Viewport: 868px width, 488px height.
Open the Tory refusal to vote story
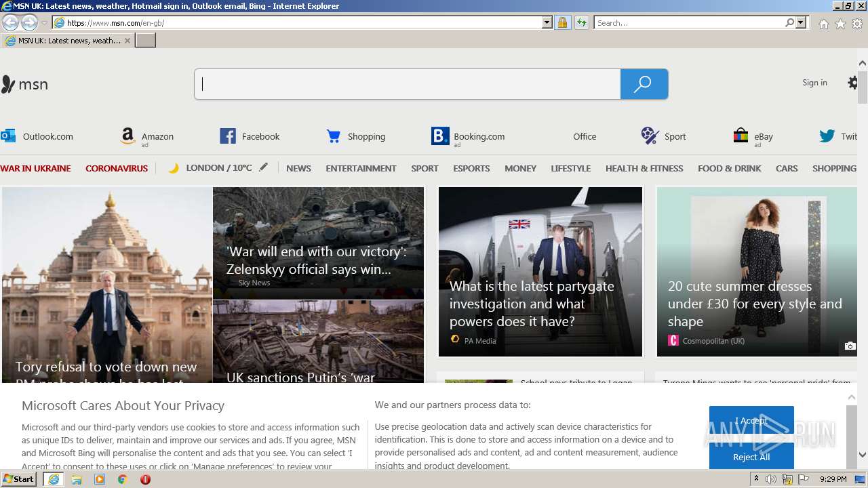pyautogui.click(x=106, y=285)
